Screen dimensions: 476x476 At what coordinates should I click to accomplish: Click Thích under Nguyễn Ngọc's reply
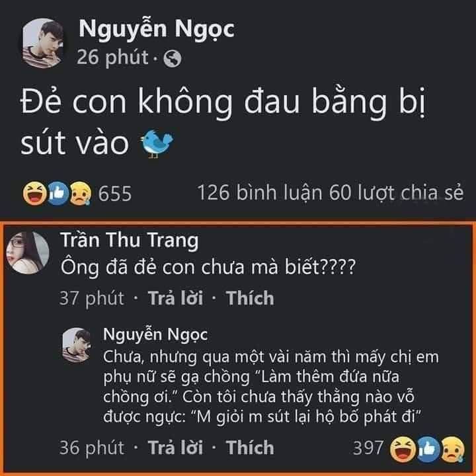tap(250, 448)
